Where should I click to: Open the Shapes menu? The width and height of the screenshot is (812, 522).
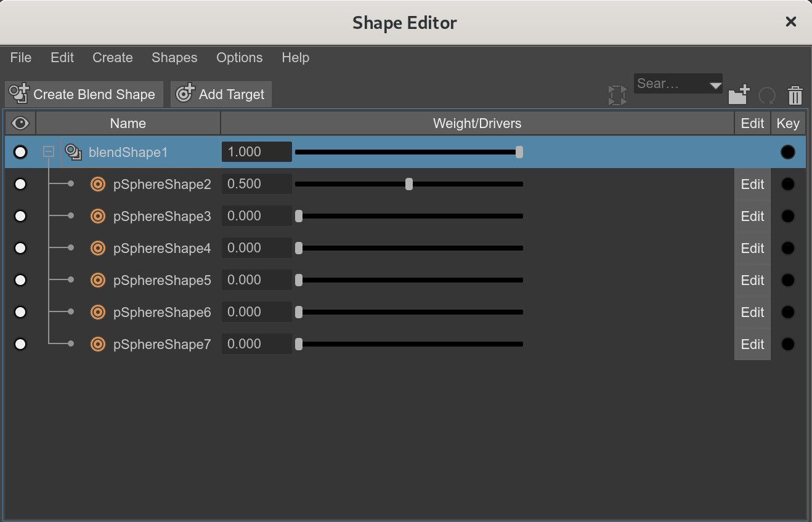pos(174,58)
